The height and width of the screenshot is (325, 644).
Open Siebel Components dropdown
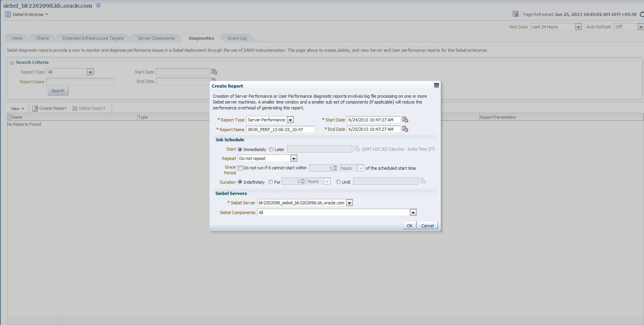(413, 213)
